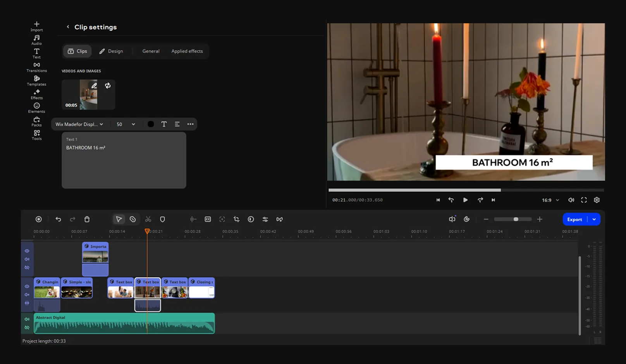Image resolution: width=626 pixels, height=364 pixels.
Task: Open the Import panel in sidebar
Action: coord(36,26)
